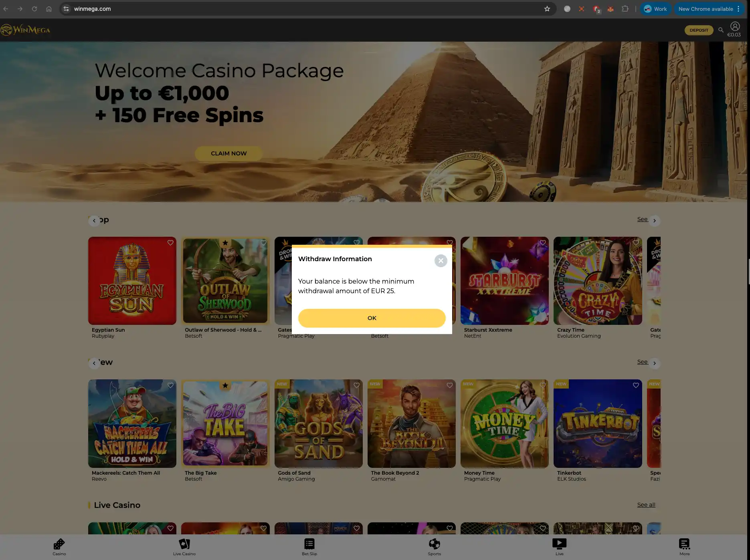Show next games in Top row
Viewport: 750px width, 560px height.
(654, 221)
